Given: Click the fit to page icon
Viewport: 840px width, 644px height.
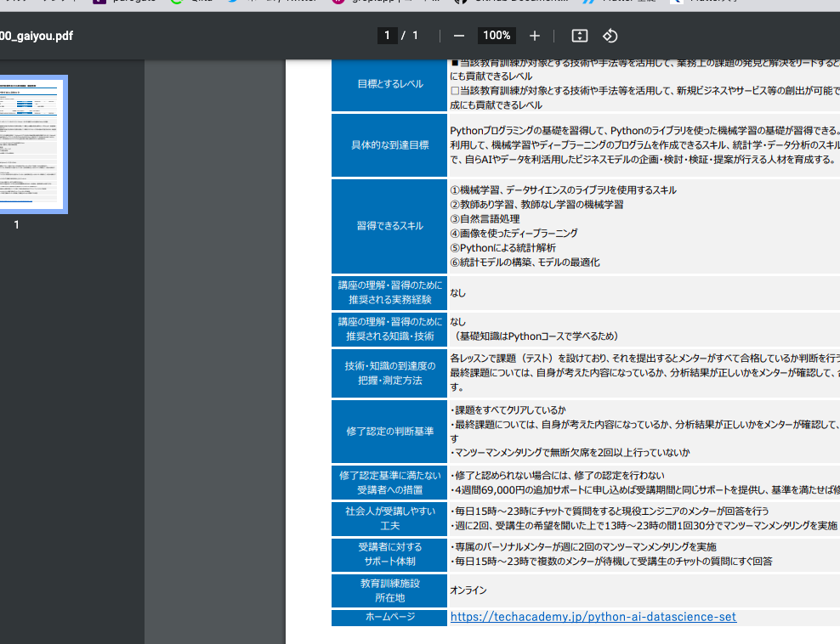Looking at the screenshot, I should [x=580, y=36].
